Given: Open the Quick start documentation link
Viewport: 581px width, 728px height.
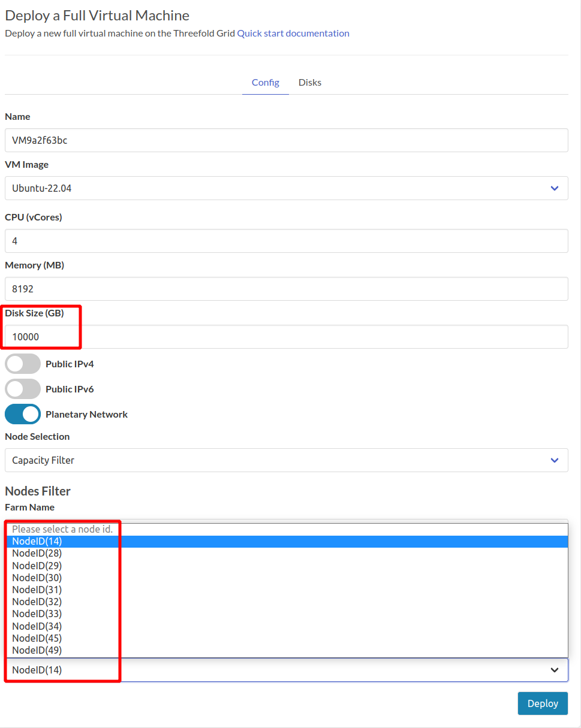Looking at the screenshot, I should coord(293,33).
